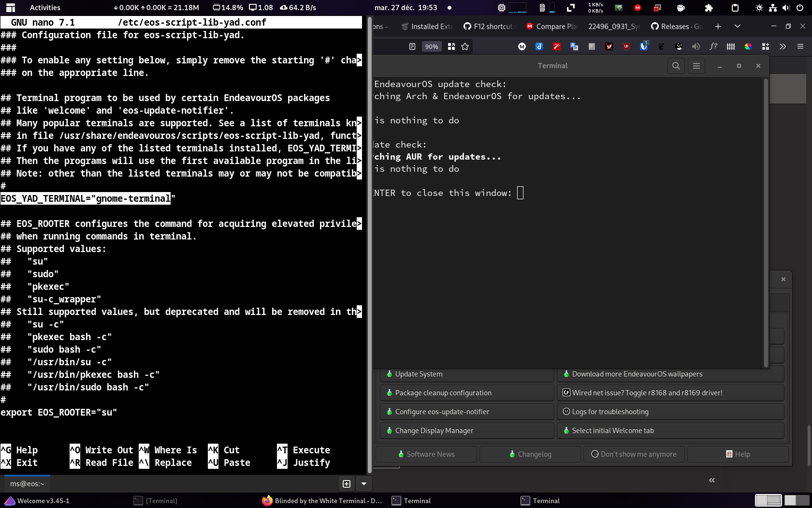Image resolution: width=812 pixels, height=508 pixels.
Task: Click Configure eos-update-notifier button
Action: point(467,412)
